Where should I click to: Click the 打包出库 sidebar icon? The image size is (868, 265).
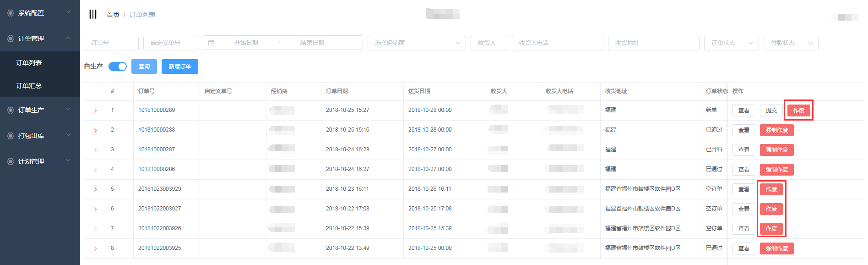[x=10, y=136]
